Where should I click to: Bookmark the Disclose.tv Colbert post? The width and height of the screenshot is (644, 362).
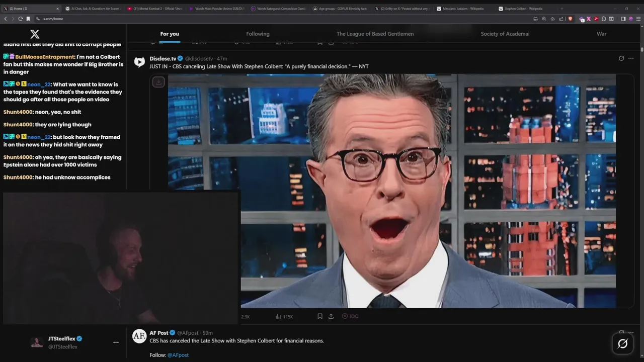pyautogui.click(x=319, y=316)
